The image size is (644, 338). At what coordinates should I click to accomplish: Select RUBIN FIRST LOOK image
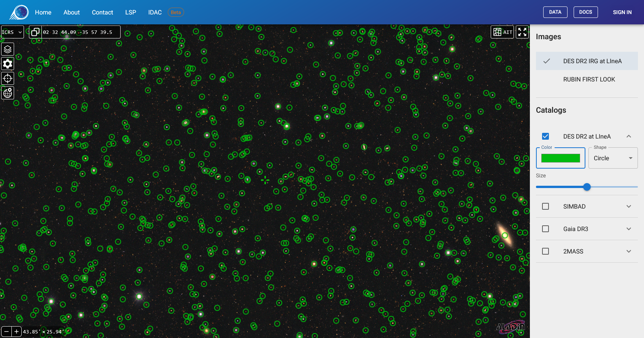(x=587, y=79)
